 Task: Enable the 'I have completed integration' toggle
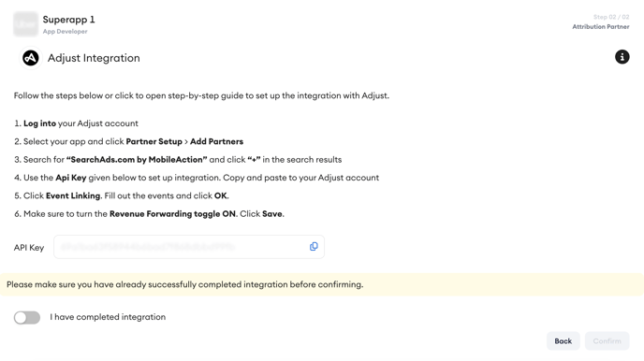point(27,318)
